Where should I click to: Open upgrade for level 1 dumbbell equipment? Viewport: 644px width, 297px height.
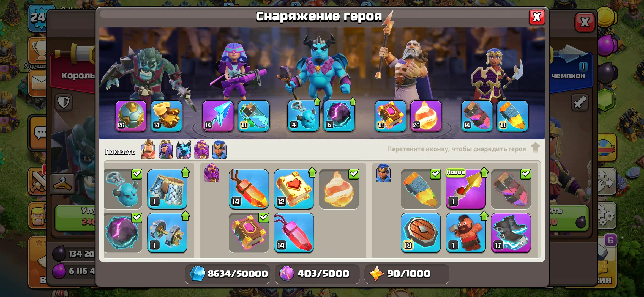tap(167, 233)
